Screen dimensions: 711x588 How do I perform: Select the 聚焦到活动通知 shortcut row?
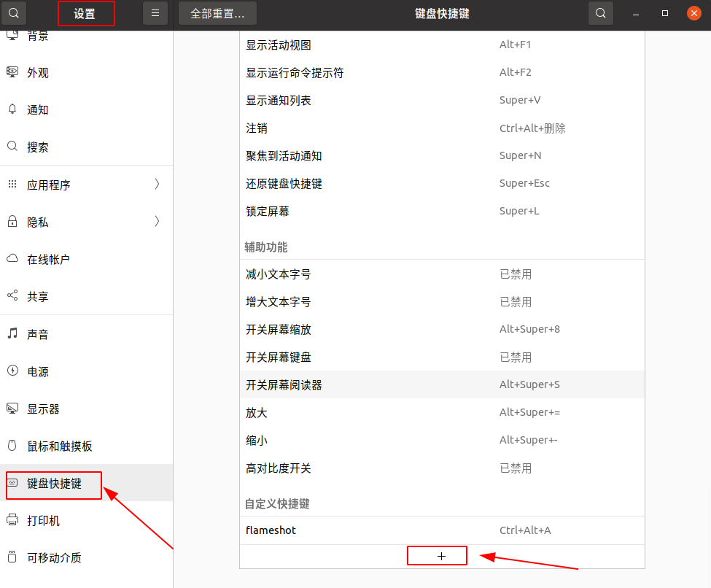(442, 155)
